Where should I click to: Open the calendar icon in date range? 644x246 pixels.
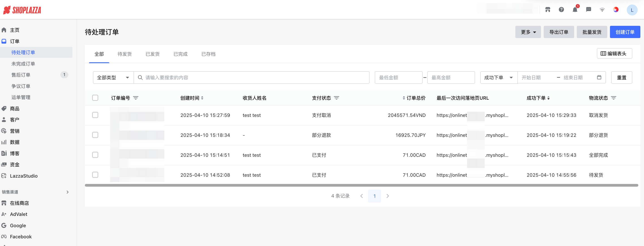[x=599, y=77]
